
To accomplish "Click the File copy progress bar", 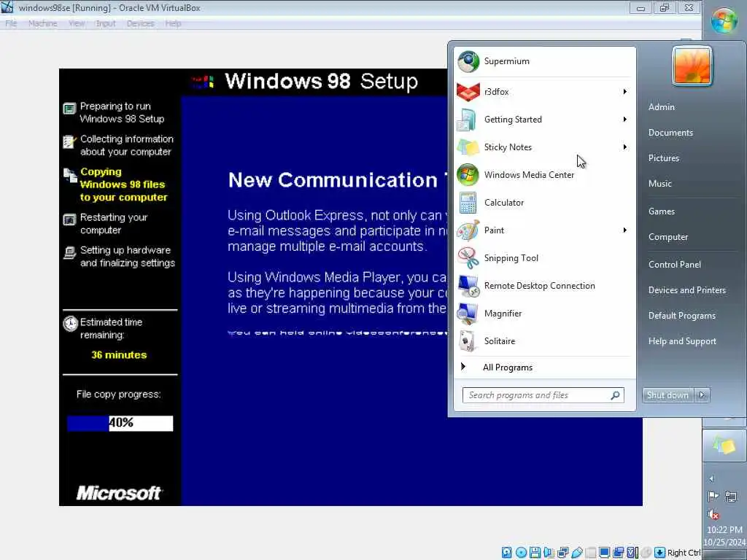I will (120, 423).
